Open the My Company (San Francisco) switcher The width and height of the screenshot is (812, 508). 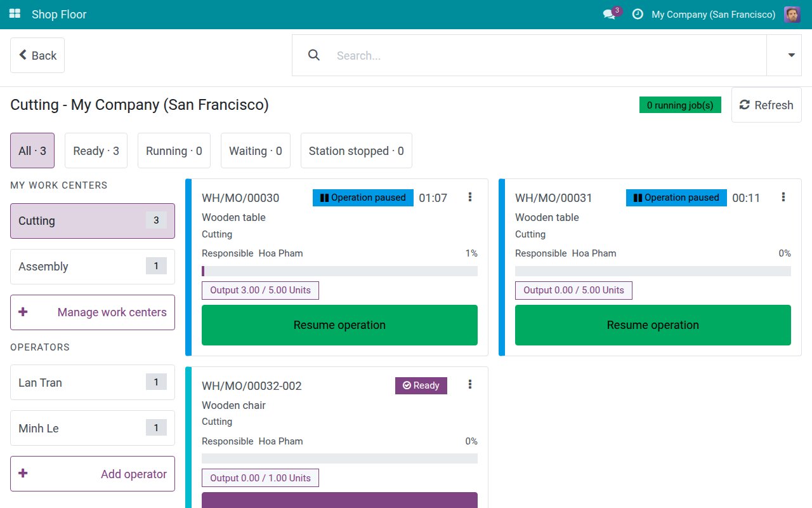[713, 14]
